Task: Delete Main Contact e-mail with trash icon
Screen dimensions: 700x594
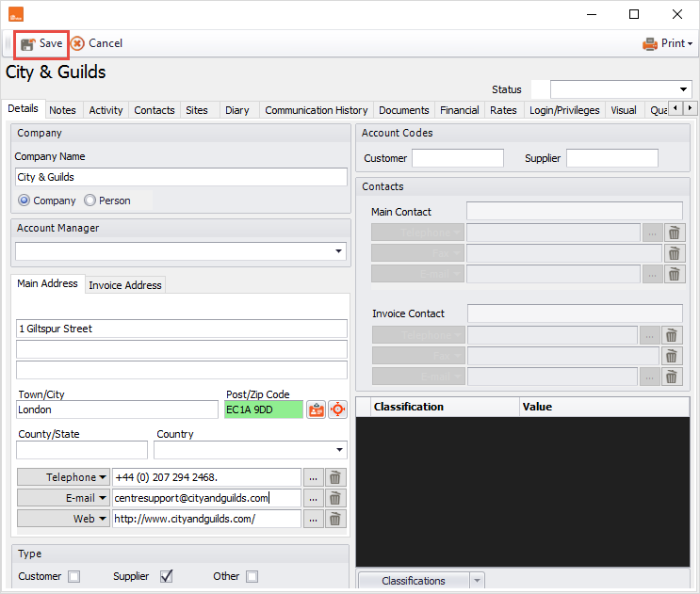Action: pos(675,274)
